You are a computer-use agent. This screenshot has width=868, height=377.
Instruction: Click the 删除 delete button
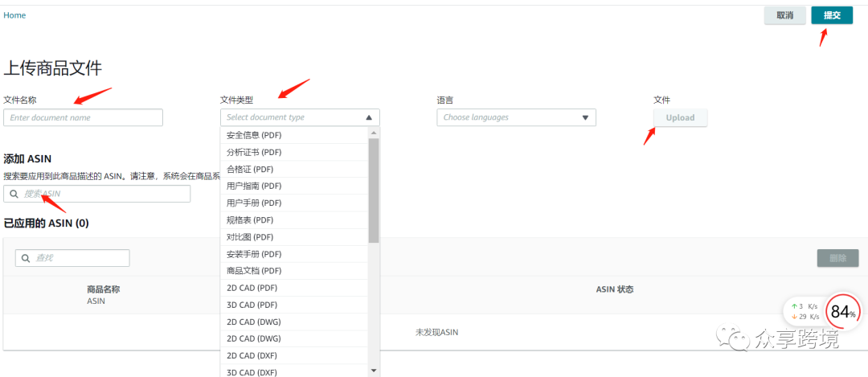(x=838, y=258)
